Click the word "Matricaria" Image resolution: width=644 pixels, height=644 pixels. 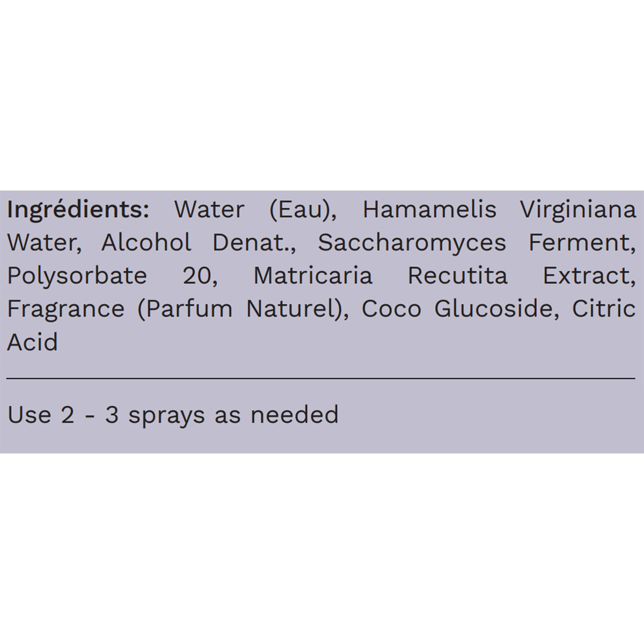[313, 276]
